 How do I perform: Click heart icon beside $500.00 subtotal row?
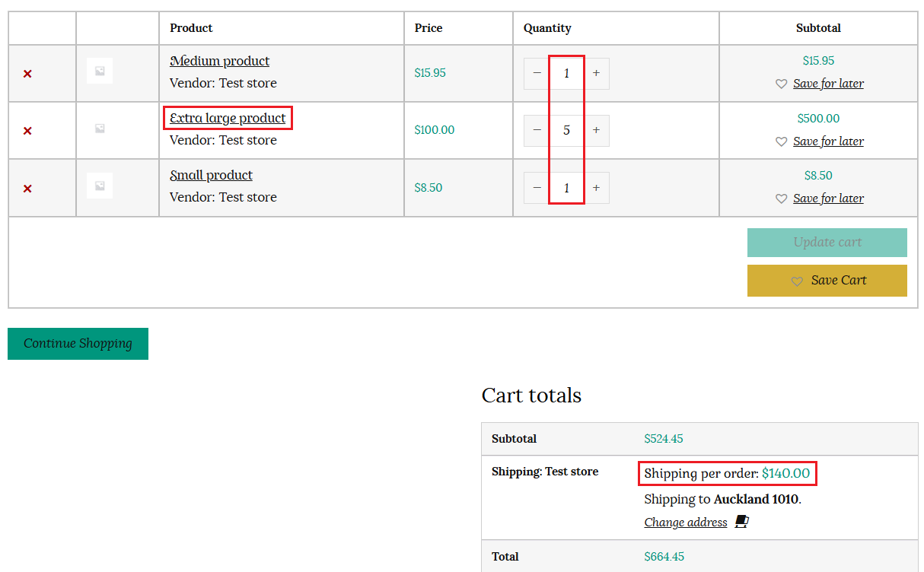pos(781,141)
